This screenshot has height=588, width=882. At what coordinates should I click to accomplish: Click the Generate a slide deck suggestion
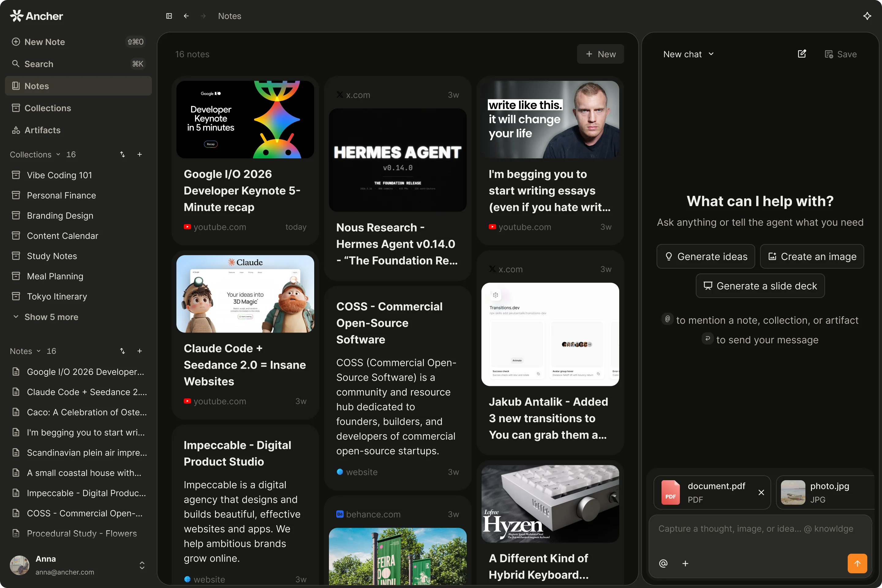[x=760, y=286]
